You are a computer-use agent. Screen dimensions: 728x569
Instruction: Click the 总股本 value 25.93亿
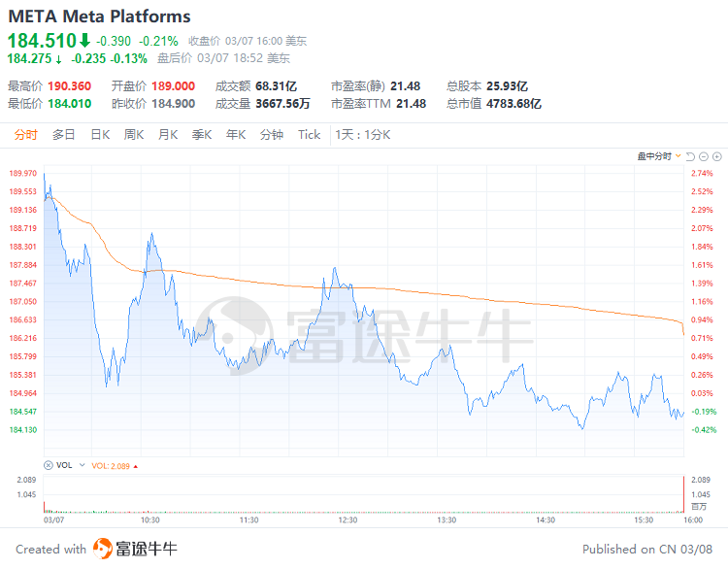tap(507, 86)
